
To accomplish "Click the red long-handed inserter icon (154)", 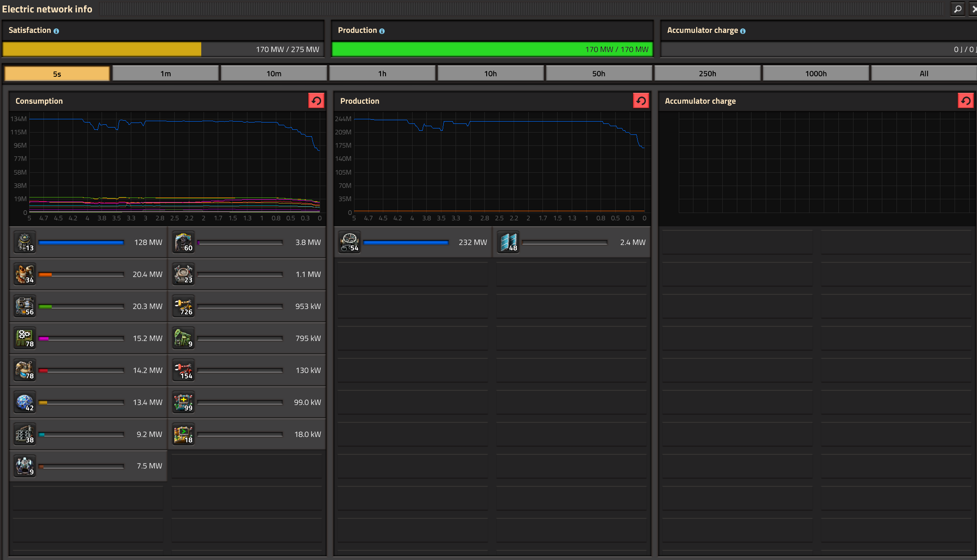I will (183, 370).
